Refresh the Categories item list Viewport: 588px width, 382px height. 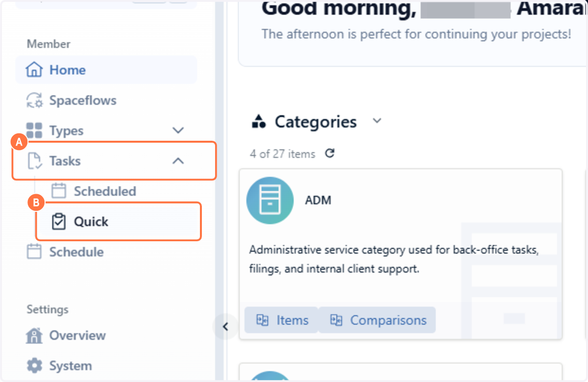click(x=330, y=153)
